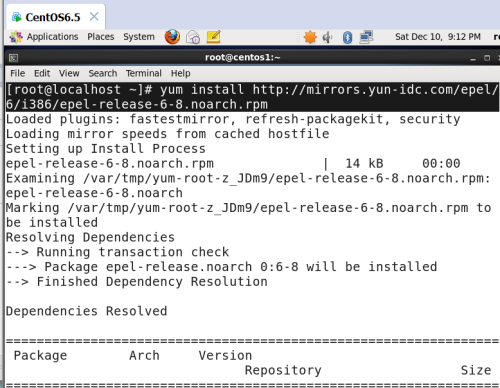Click the orange update notification icon

[310, 37]
